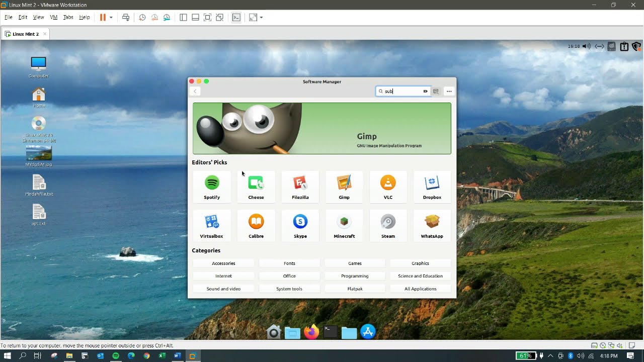Open the Gimp featured banner
The image size is (644, 362).
tap(322, 128)
